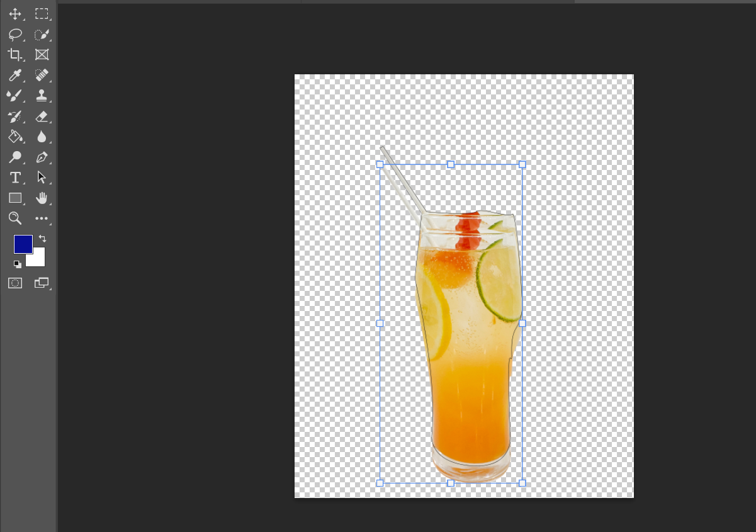The height and width of the screenshot is (532, 756).
Task: Select the Eraser tool
Action: coord(42,116)
